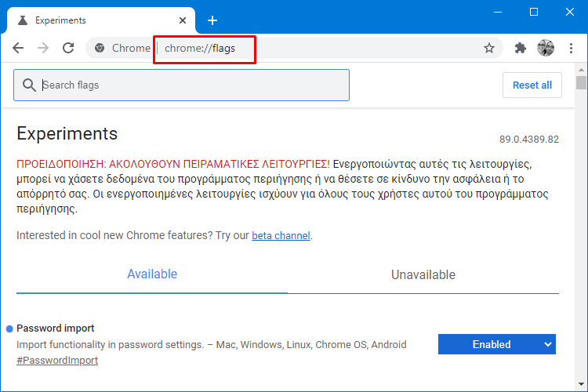Viewport: 588px width, 392px height.
Task: Close the Experiments tab
Action: [x=183, y=20]
